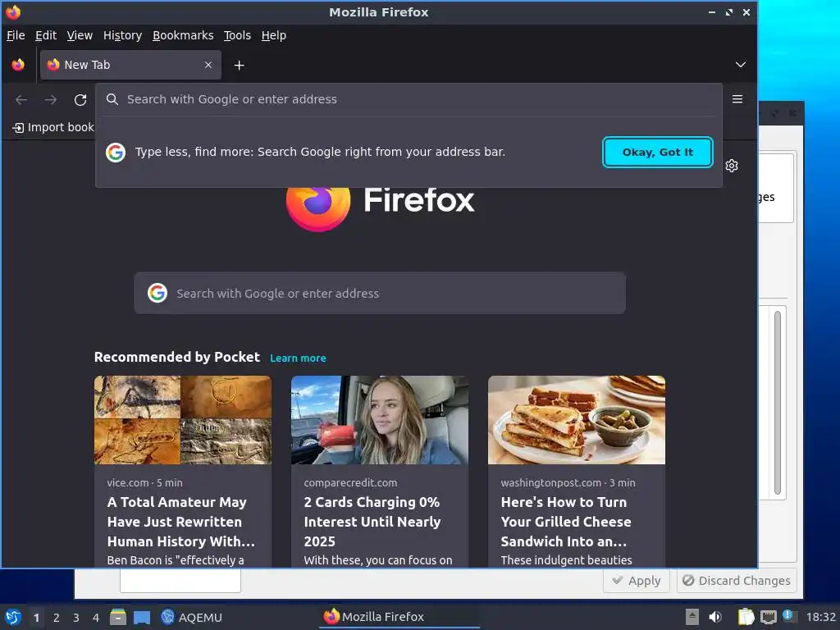The height and width of the screenshot is (630, 840).
Task: Open new tab personalize gear icon
Action: [x=732, y=166]
